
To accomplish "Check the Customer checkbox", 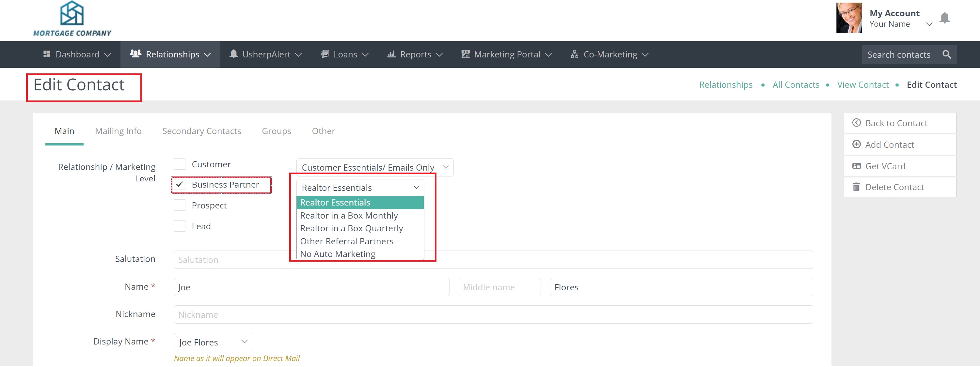I will tap(180, 164).
